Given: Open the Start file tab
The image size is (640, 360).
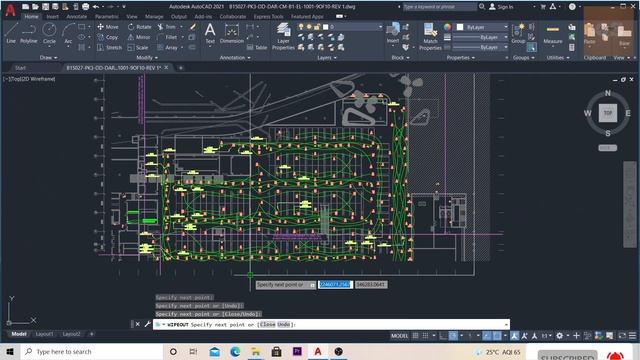Looking at the screenshot, I should point(20,68).
